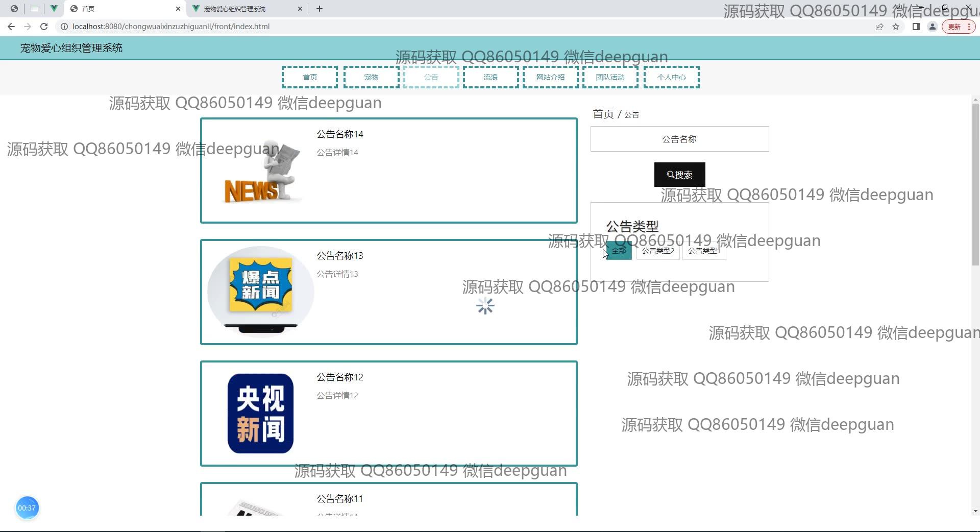Go back with the browser back arrow
The image size is (980, 532).
click(x=11, y=27)
